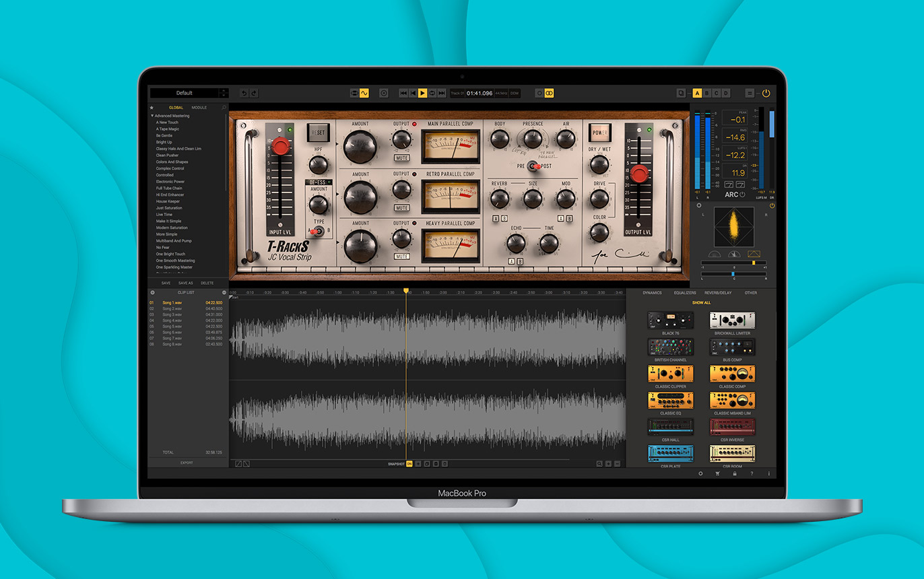The image size is (924, 579).
Task: Add a snapshot with plus icon
Action: (418, 464)
